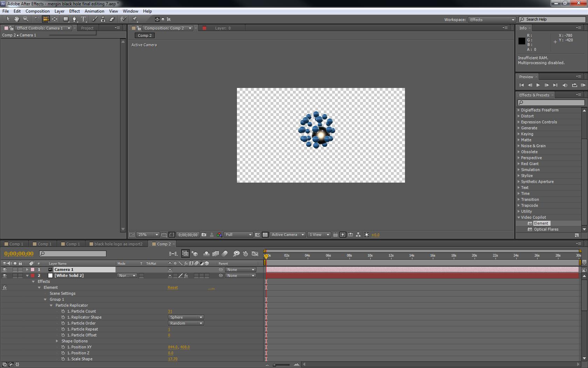
Task: Select the Roto Brush tool
Action: 123,19
